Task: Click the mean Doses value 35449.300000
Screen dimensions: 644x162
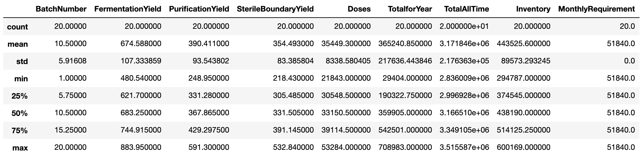Action: click(346, 44)
